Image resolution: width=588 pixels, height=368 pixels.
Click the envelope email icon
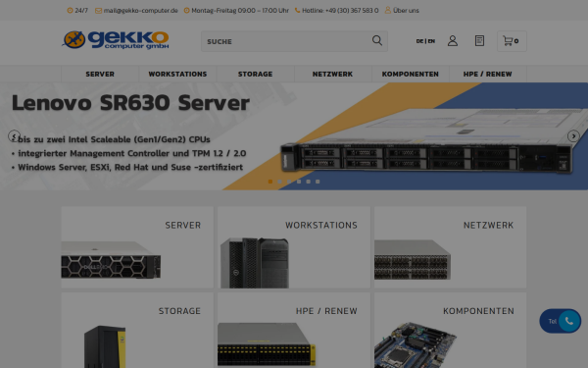[x=98, y=11]
